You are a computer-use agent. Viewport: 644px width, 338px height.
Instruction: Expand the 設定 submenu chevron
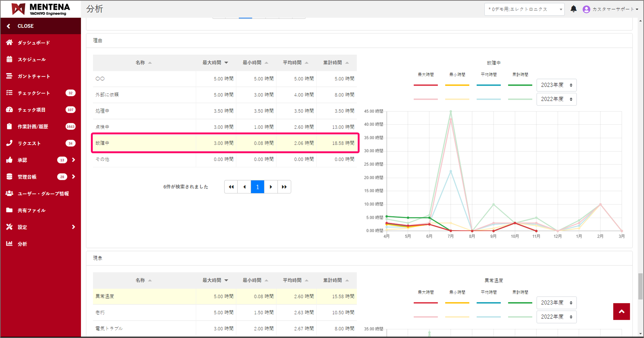(x=73, y=227)
